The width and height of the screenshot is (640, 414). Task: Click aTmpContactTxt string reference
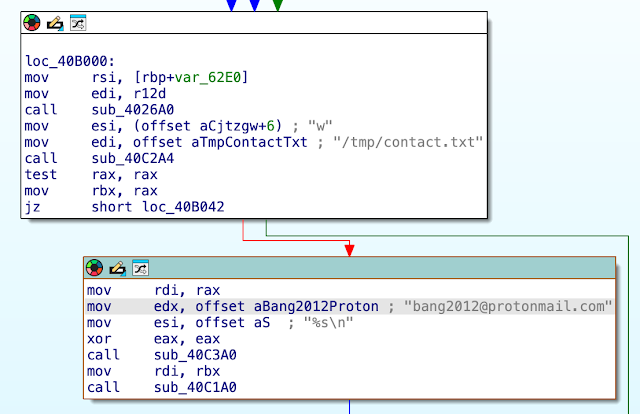click(x=249, y=142)
